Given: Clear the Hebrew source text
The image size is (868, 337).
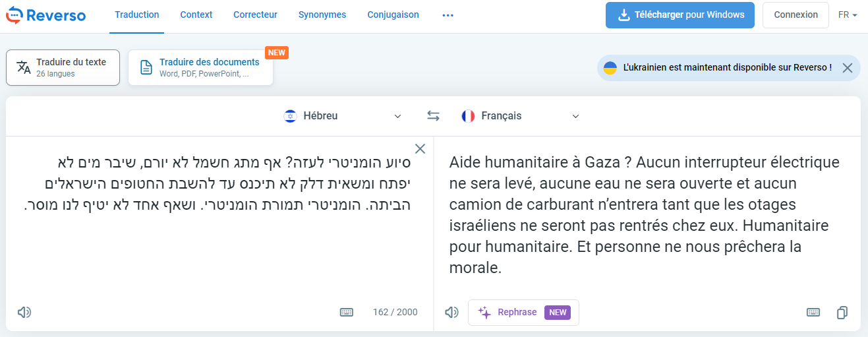Looking at the screenshot, I should [420, 148].
